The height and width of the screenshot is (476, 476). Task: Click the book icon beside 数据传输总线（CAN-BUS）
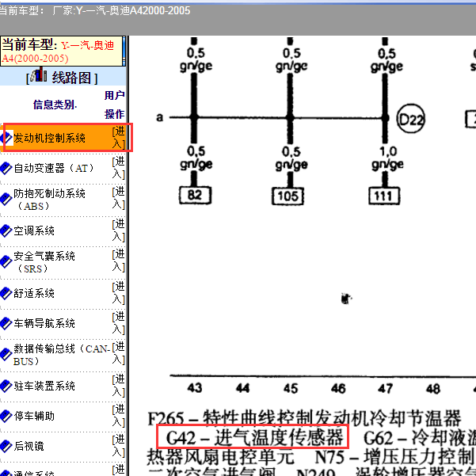pyautogui.click(x=6, y=354)
